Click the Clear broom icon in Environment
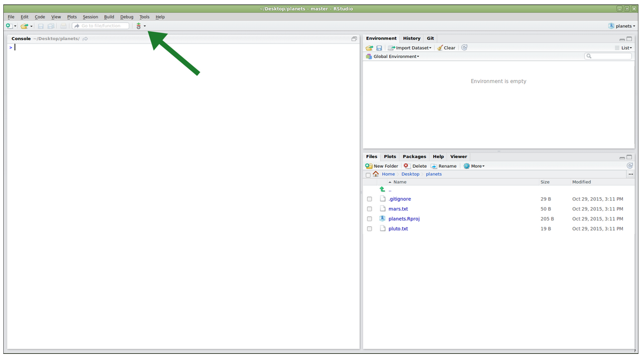The image size is (644, 360). (440, 48)
